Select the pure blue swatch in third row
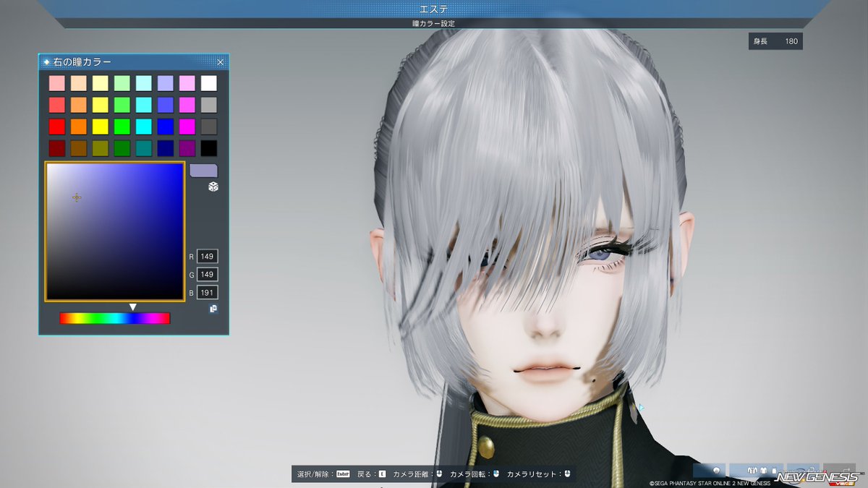Image resolution: width=868 pixels, height=488 pixels. coord(166,127)
